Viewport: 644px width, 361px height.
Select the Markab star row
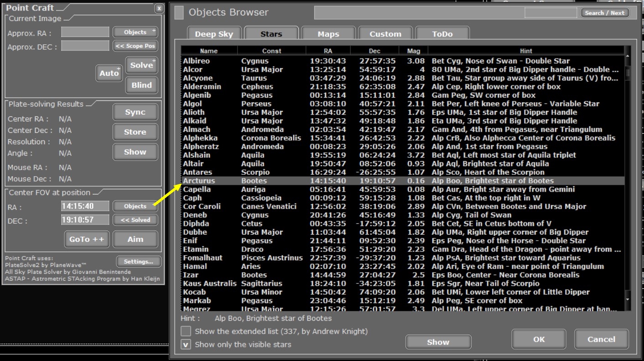(402, 301)
